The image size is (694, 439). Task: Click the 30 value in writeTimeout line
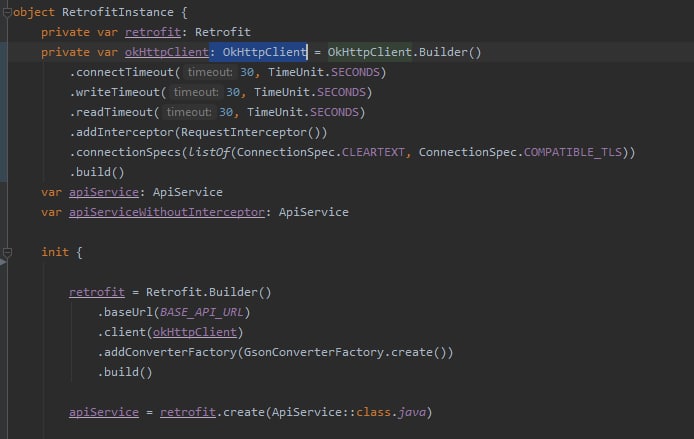click(x=233, y=92)
